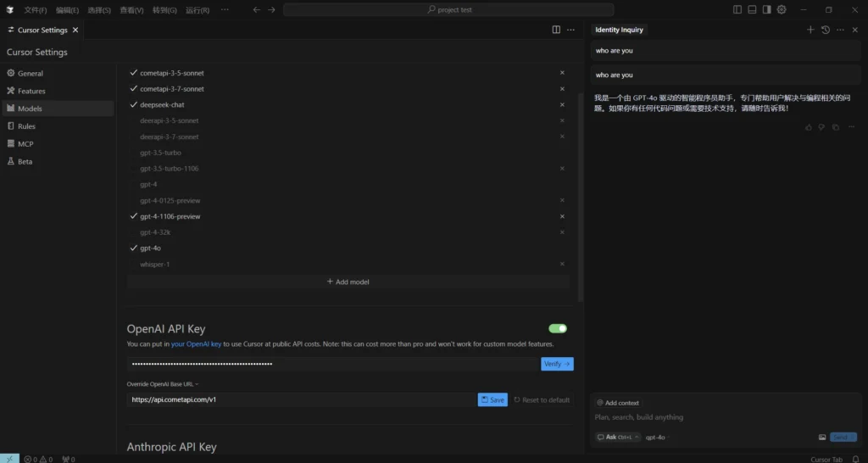
Task: Click the notifications bell in status bar
Action: point(855,459)
